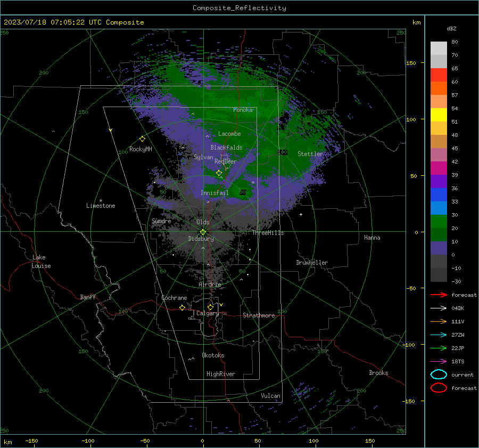Click the Ponoka city label
This screenshot has height=448, width=479.
coord(243,110)
